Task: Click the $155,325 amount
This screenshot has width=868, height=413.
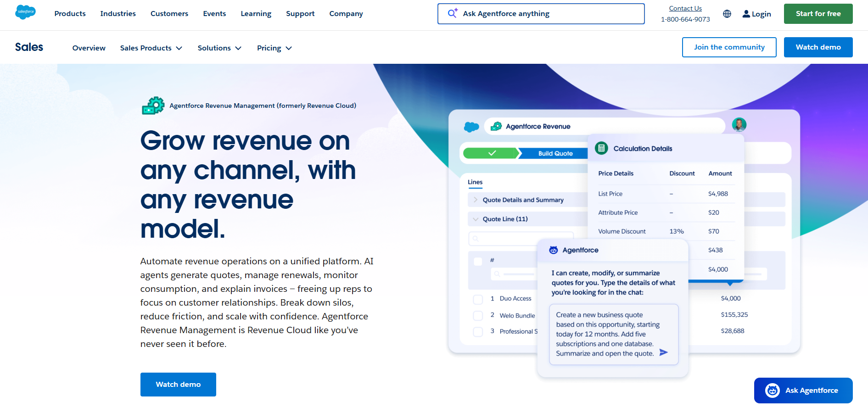Action: (734, 315)
